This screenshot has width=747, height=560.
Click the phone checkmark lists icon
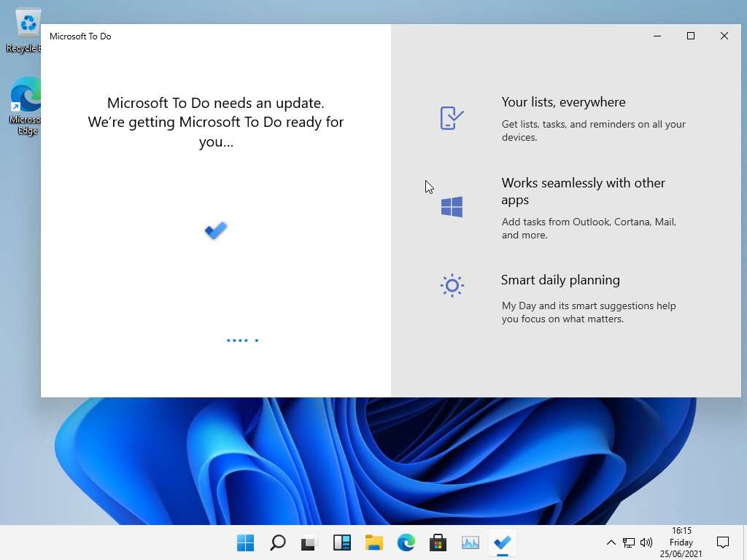tap(452, 117)
